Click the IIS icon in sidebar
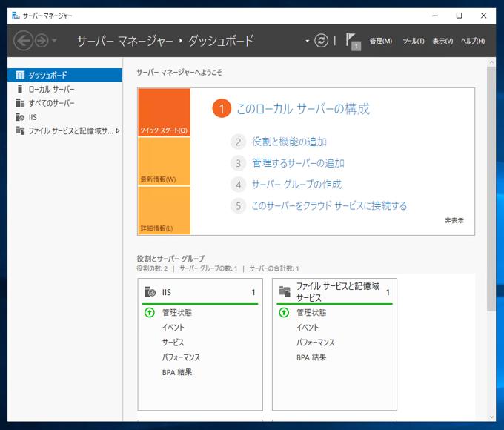504x430 pixels. 20,117
